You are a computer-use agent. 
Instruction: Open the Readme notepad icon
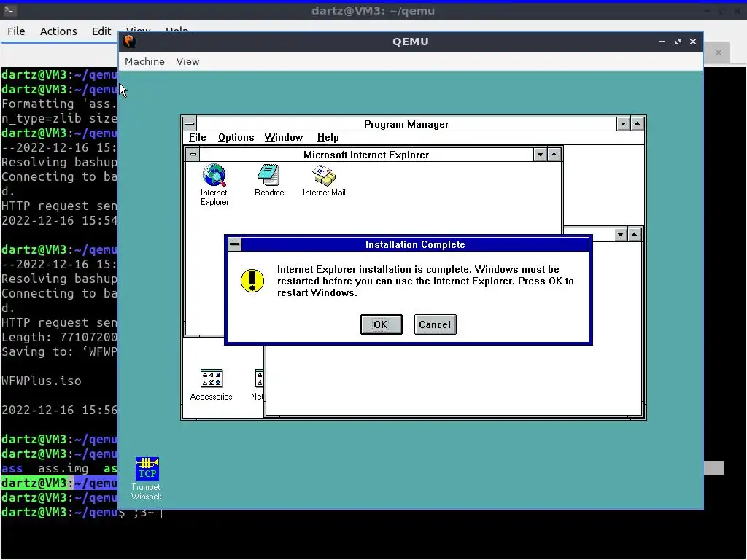click(x=269, y=180)
